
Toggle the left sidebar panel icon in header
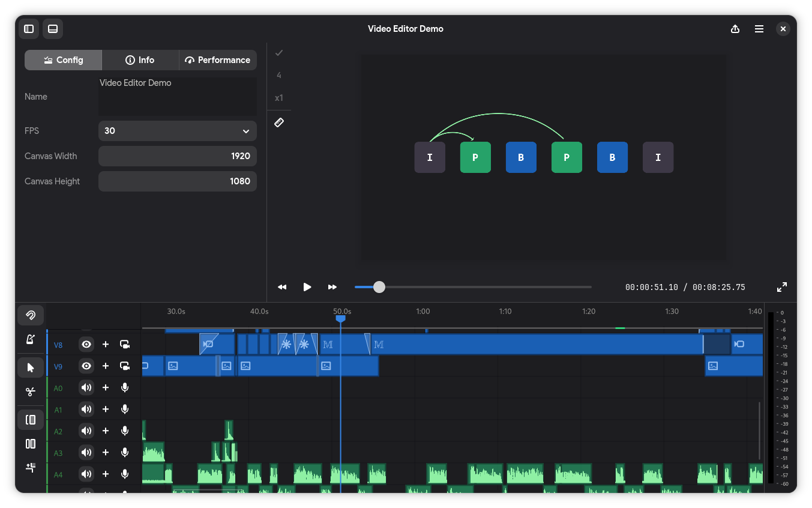29,29
